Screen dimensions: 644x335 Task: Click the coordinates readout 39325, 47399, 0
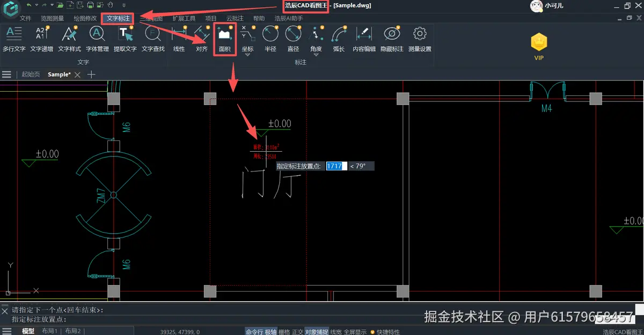pyautogui.click(x=180, y=332)
